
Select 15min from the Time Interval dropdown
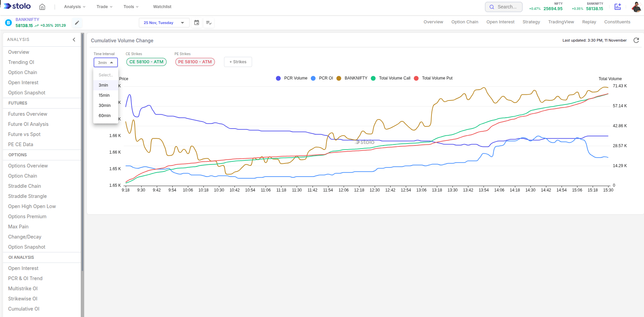[x=104, y=95]
